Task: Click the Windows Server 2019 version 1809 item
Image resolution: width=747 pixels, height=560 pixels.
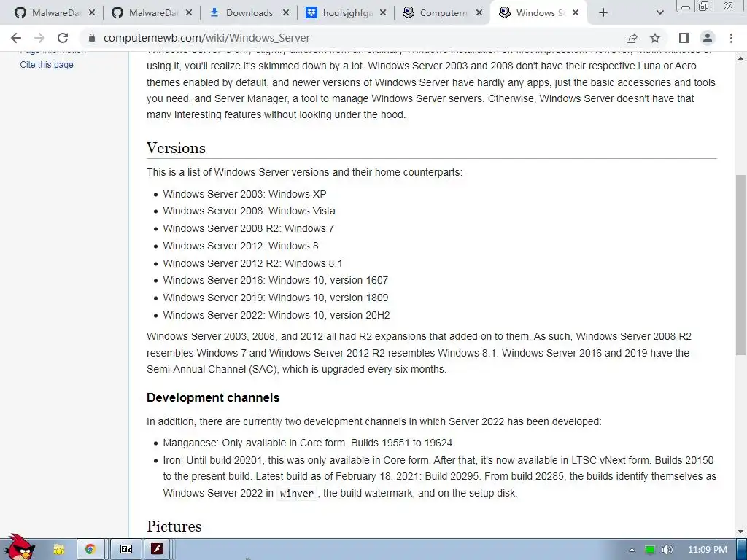Action: point(275,297)
